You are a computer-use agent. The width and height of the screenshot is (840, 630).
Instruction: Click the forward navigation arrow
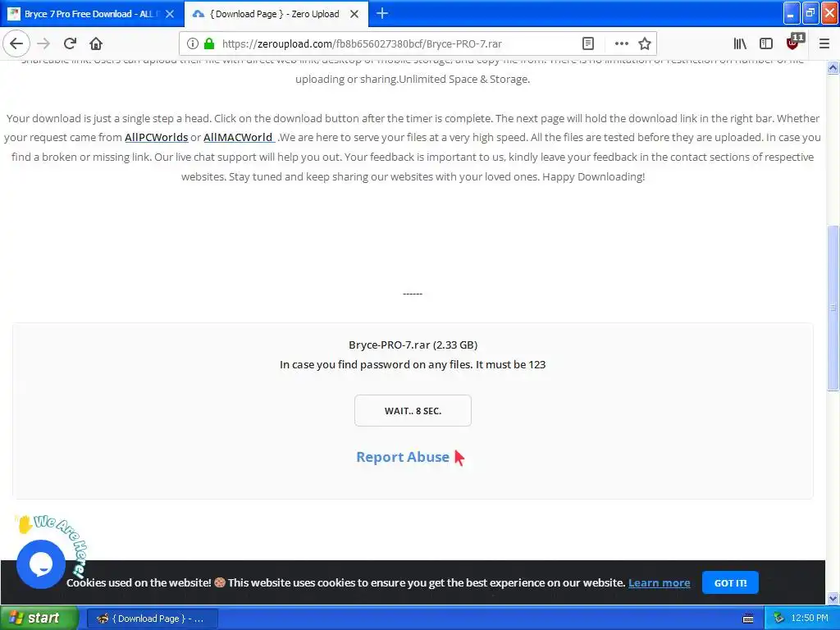pos(43,43)
